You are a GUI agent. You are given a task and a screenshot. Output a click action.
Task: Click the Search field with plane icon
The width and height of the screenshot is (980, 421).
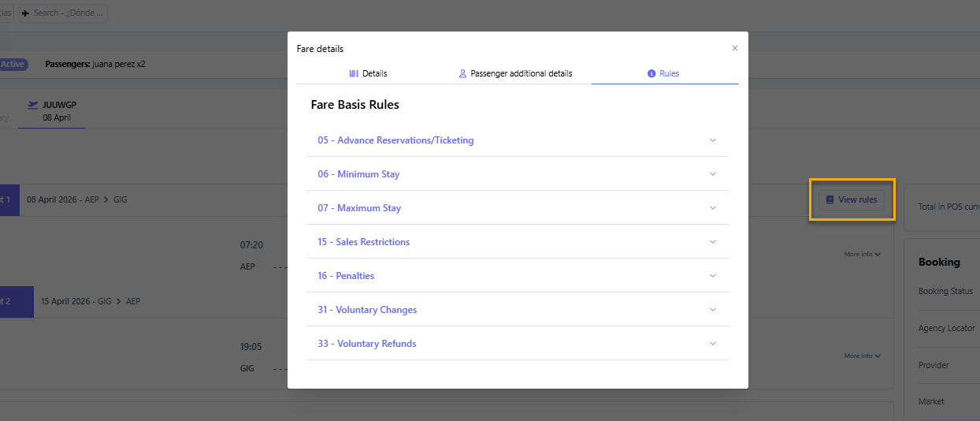point(63,13)
